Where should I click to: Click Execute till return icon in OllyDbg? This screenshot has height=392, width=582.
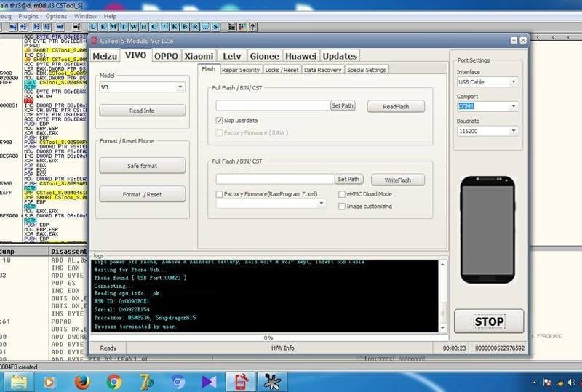[x=60, y=27]
